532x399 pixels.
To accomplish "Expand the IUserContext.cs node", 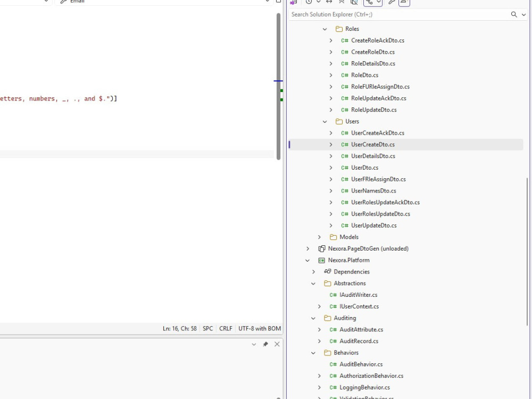I will pos(319,306).
